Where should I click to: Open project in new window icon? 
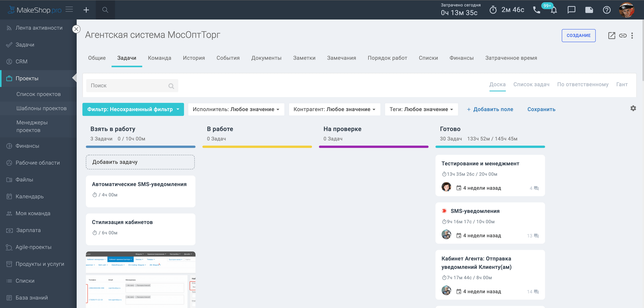(612, 36)
